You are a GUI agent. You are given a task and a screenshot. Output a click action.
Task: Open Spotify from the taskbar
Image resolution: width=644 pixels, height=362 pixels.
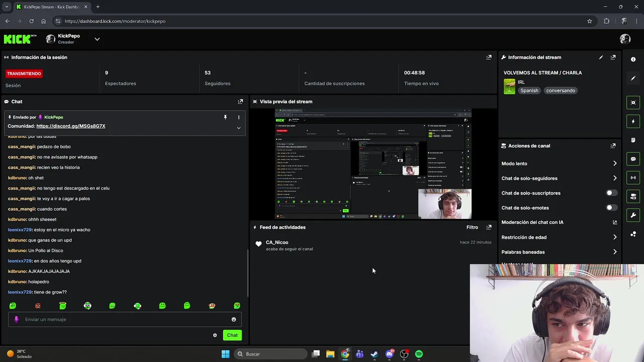pyautogui.click(x=419, y=354)
